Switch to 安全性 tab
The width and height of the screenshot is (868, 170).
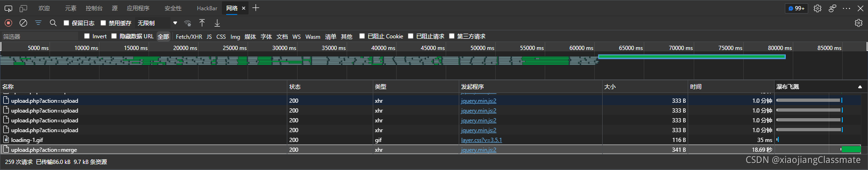coord(173,8)
